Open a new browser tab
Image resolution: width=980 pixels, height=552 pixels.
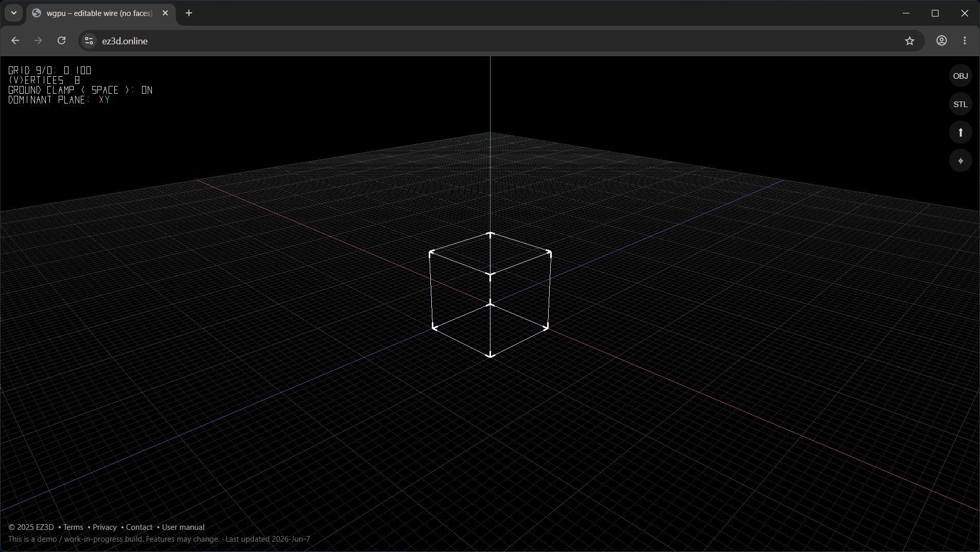tap(189, 13)
